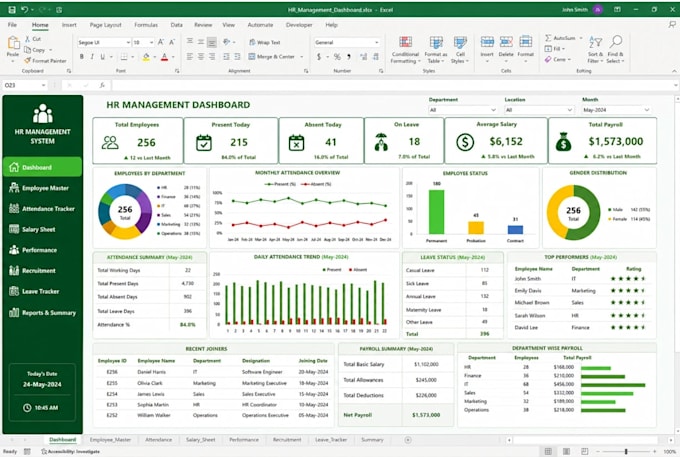Screen dimensions: 680x457
Task: Open Find & Select menu
Action: point(615,49)
